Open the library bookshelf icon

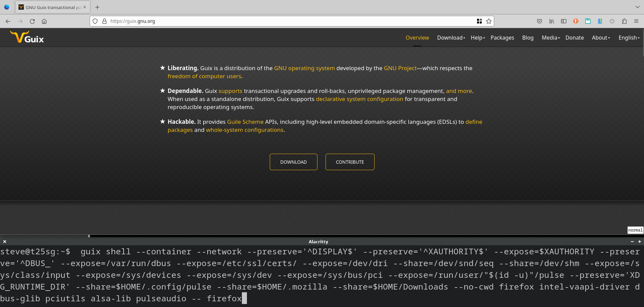click(552, 21)
